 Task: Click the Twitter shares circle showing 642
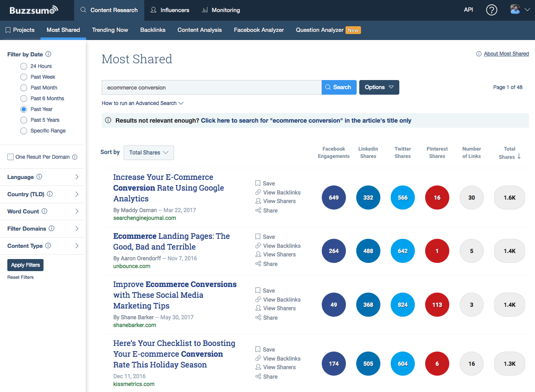403,251
